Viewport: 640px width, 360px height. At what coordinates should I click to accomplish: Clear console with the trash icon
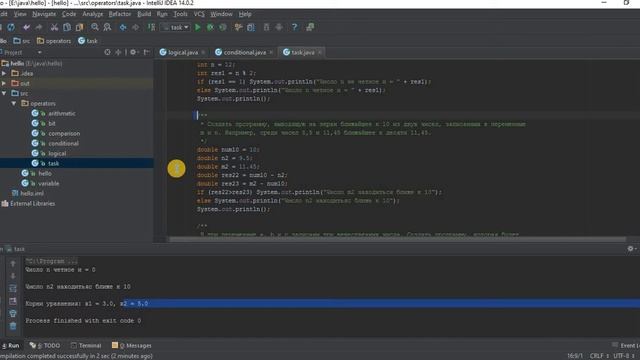pos(13,326)
